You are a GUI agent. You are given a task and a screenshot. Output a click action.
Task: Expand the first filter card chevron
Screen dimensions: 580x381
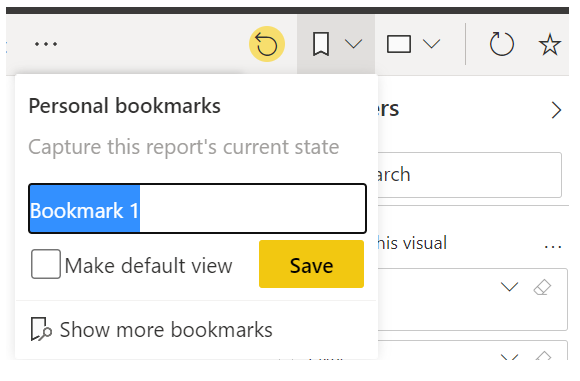coord(509,287)
